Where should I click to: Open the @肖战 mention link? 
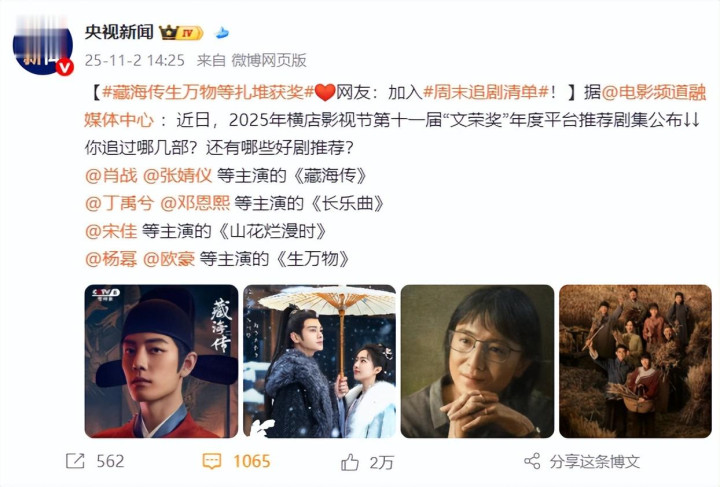tap(111, 176)
